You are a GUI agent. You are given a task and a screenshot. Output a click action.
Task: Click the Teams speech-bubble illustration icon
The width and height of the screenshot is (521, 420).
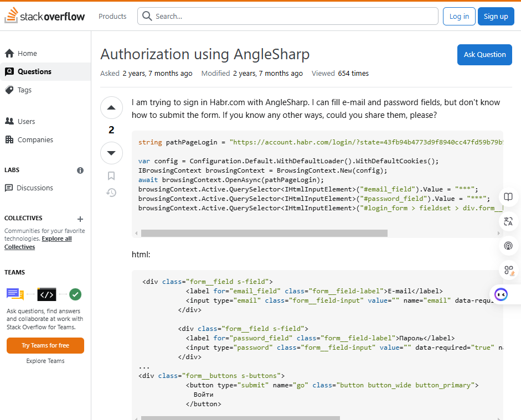click(15, 294)
